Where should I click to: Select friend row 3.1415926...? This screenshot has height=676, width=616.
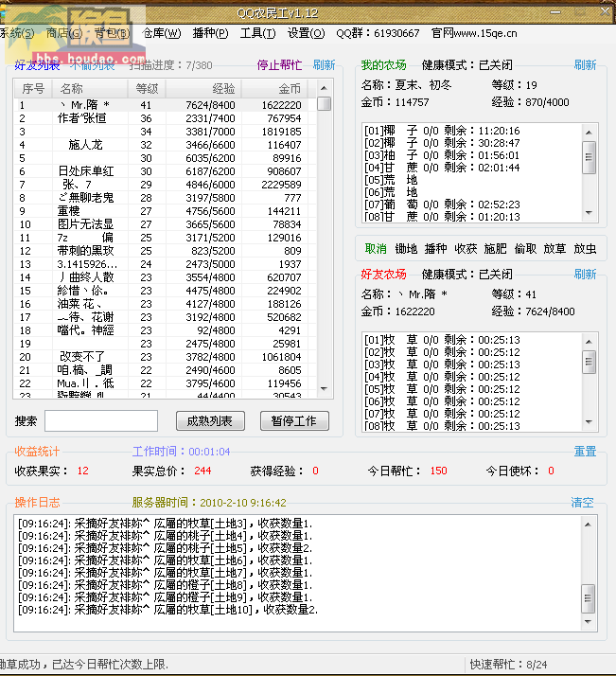tap(166, 264)
